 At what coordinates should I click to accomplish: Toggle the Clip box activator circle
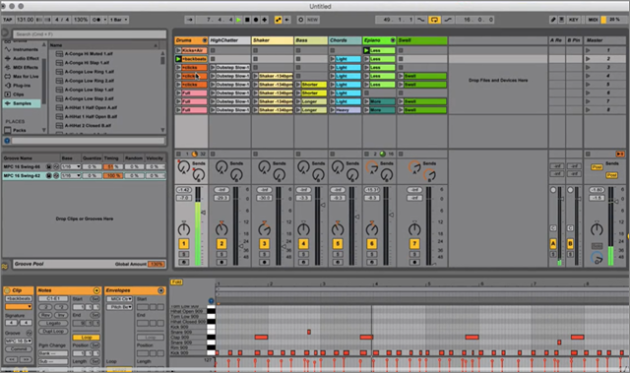coord(7,290)
